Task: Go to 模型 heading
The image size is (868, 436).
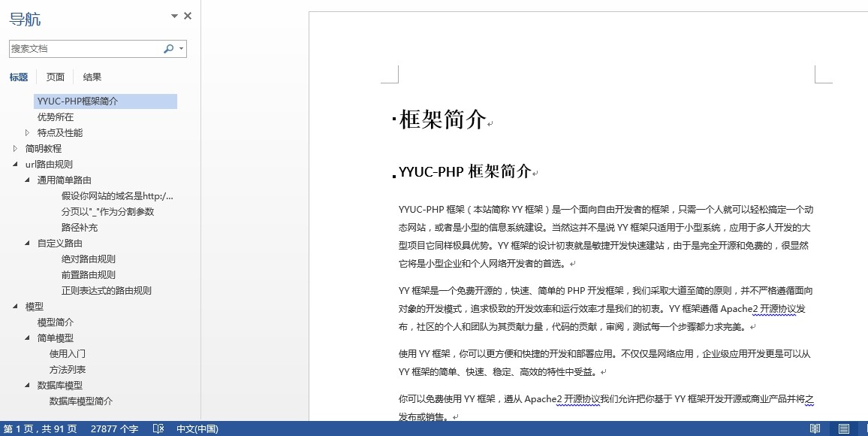Action: coord(35,307)
